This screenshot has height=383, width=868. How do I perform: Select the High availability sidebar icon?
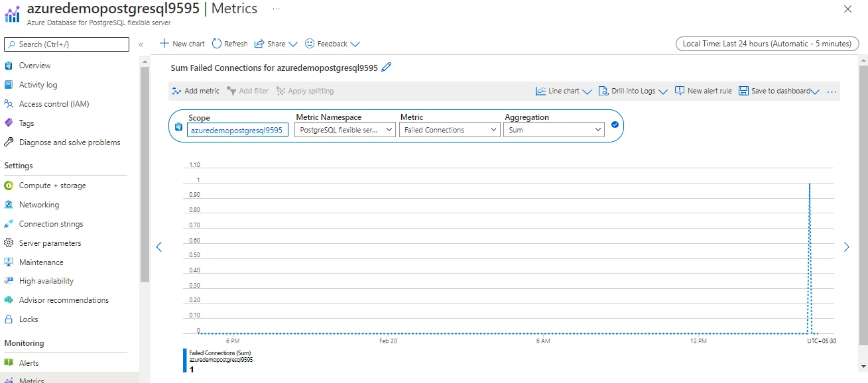coord(8,281)
